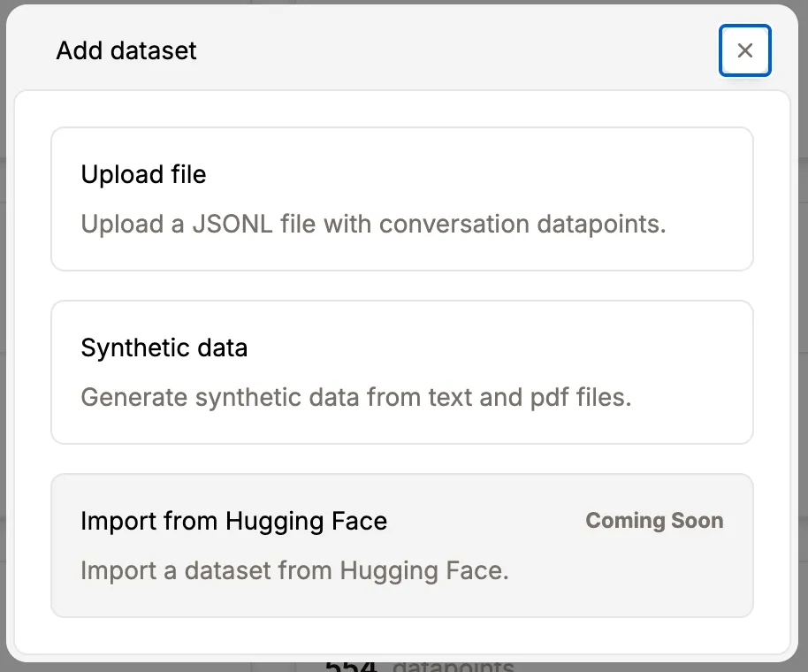The image size is (808, 672).
Task: Choose Upload a JSONL file option
Action: click(401, 199)
